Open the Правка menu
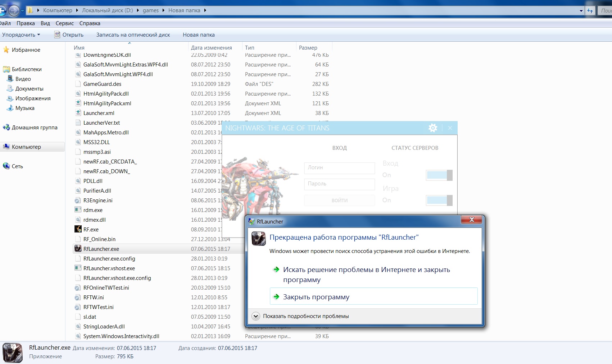This screenshot has width=612, height=364. 26,23
